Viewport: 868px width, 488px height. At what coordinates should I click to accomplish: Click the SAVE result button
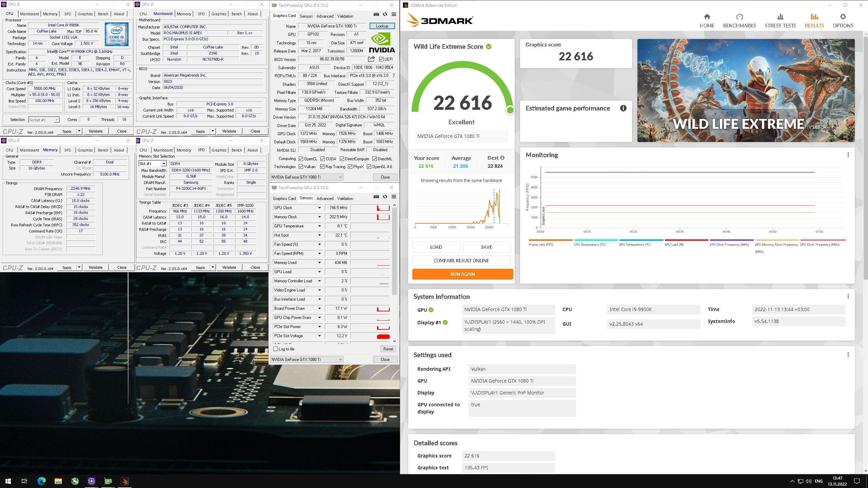tap(486, 247)
